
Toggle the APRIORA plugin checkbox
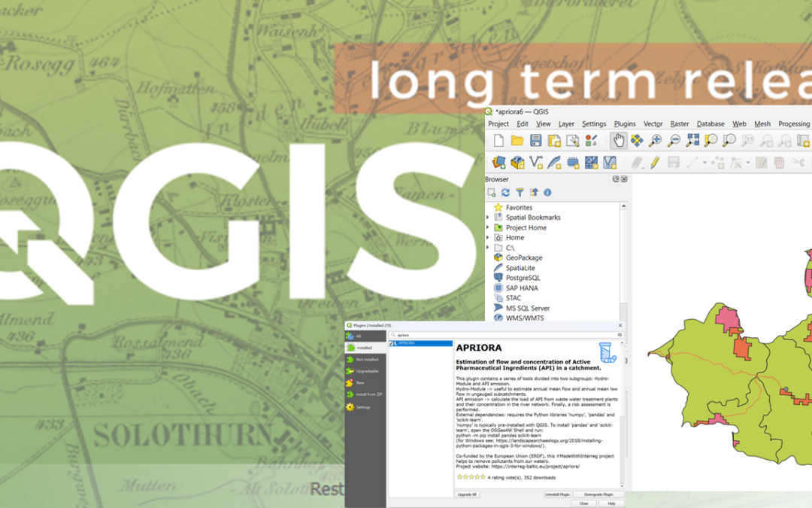(391, 343)
